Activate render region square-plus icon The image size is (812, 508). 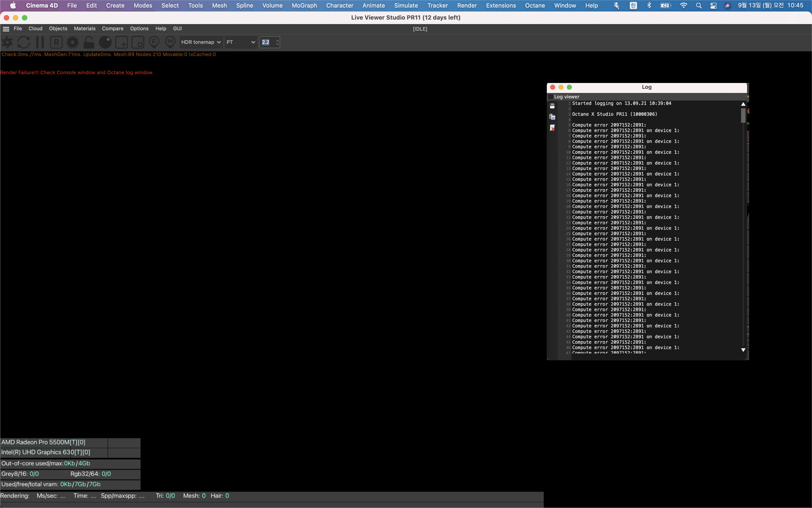pos(122,42)
